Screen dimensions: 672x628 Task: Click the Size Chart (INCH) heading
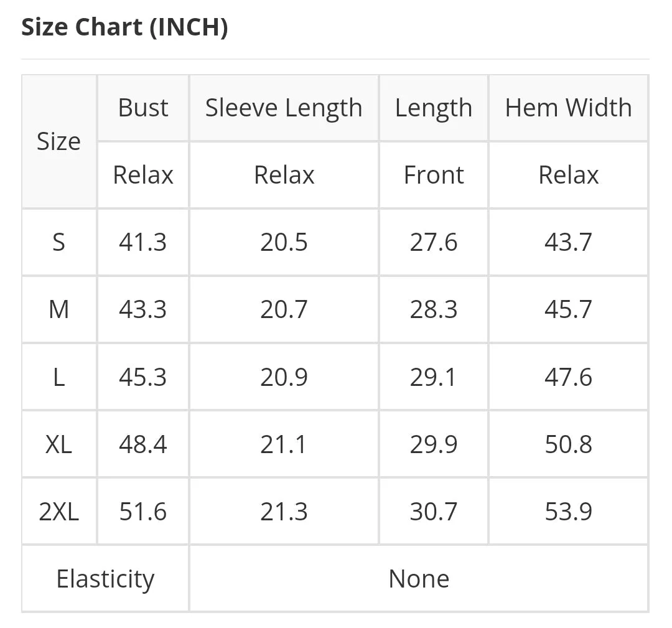124,27
